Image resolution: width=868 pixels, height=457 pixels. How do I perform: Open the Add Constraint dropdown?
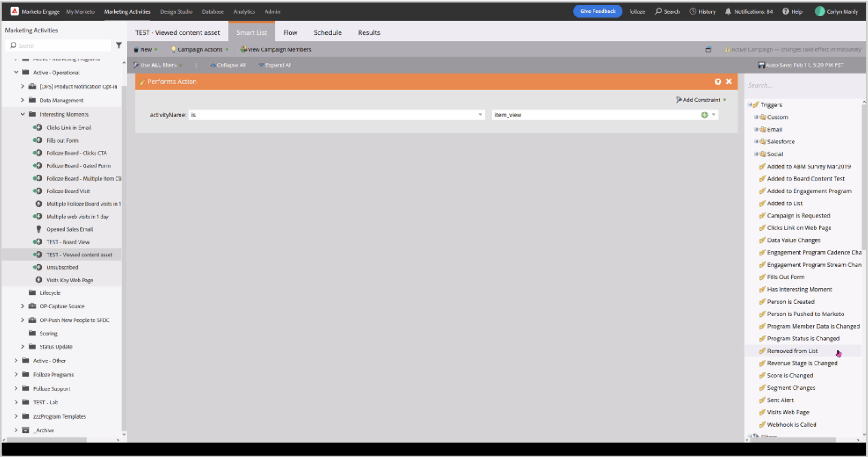[701, 100]
